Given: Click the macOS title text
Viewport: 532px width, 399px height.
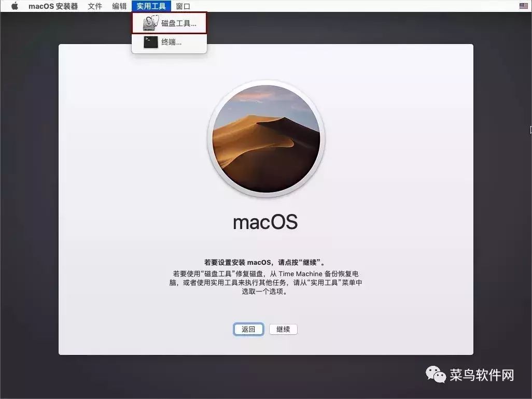Looking at the screenshot, I should pos(265,222).
